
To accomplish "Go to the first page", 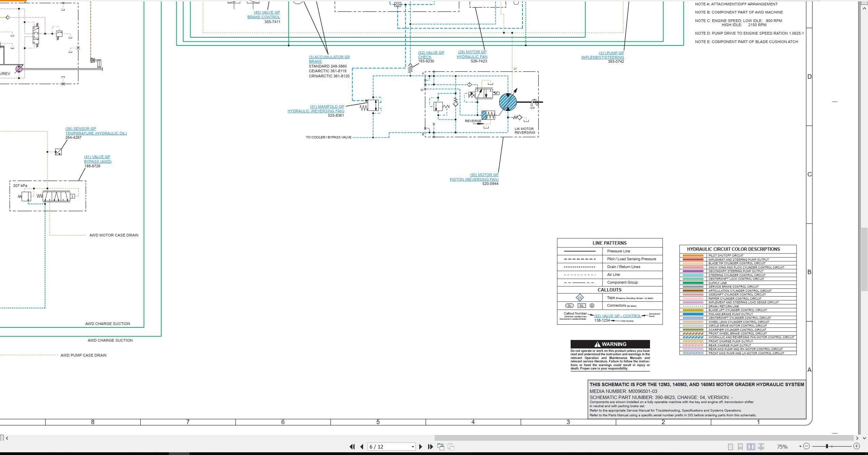I will click(x=352, y=447).
